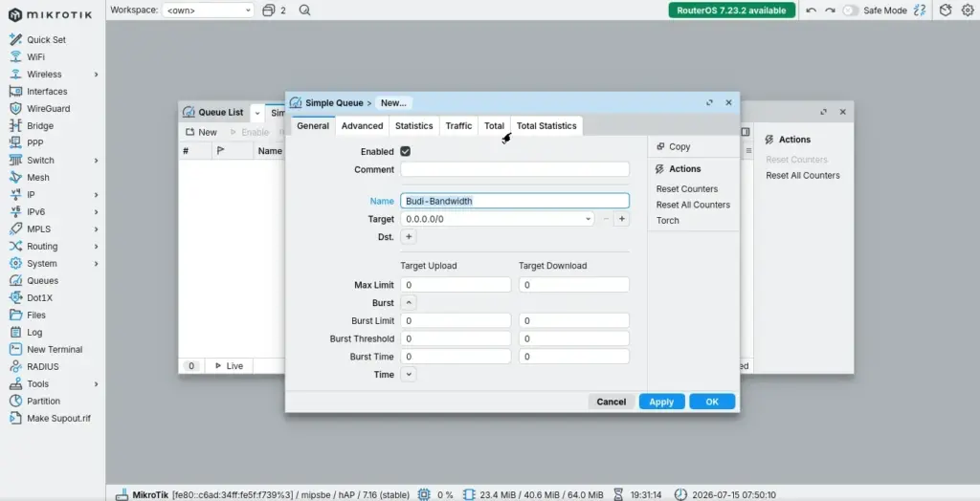
Task: Click RouterOS 7.23.2 available button
Action: [x=732, y=10]
